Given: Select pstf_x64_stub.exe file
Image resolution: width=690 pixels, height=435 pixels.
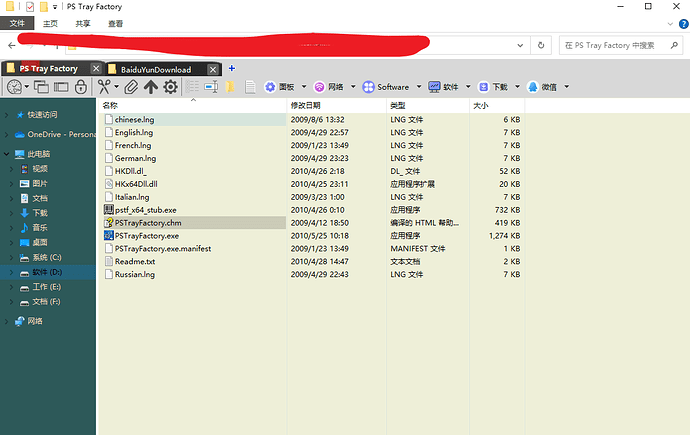Looking at the screenshot, I should pos(145,210).
